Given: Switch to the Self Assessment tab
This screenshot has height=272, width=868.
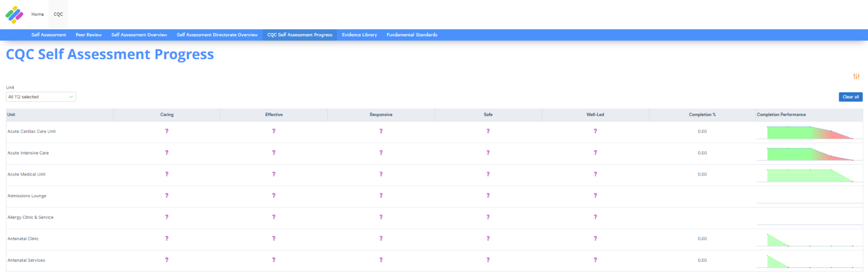Looking at the screenshot, I should (49, 35).
